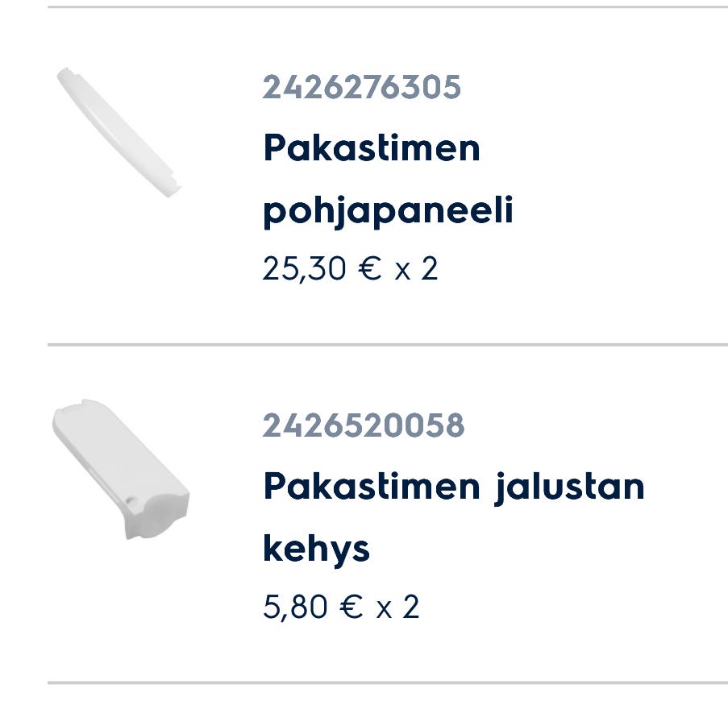The width and height of the screenshot is (728, 705).
Task: Click the divider line between the two products
Action: [387, 345]
